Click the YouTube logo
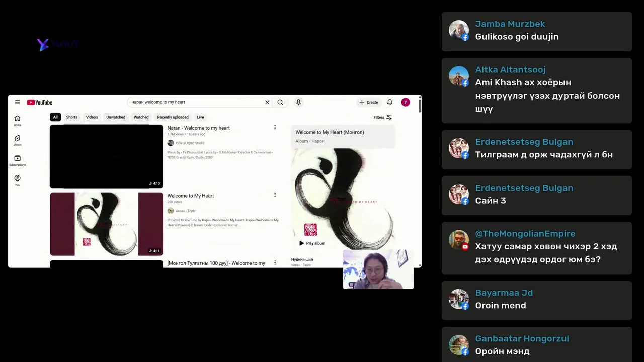The height and width of the screenshot is (362, 644). (40, 102)
